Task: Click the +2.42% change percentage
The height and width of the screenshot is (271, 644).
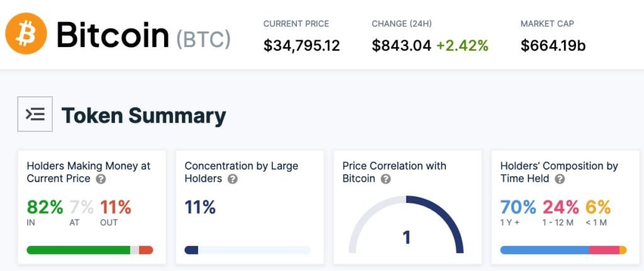Action: pyautogui.click(x=463, y=45)
